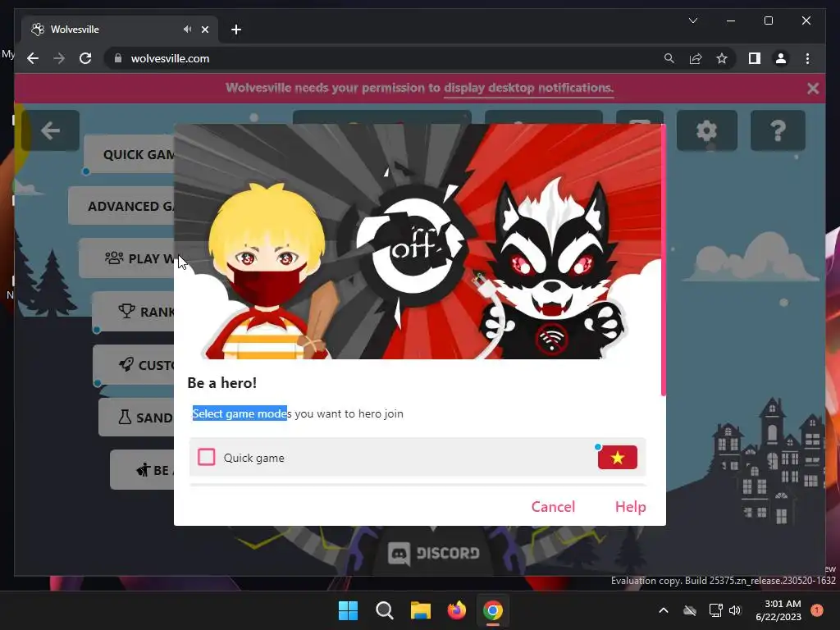Click the Be a hero! heading

(x=221, y=383)
